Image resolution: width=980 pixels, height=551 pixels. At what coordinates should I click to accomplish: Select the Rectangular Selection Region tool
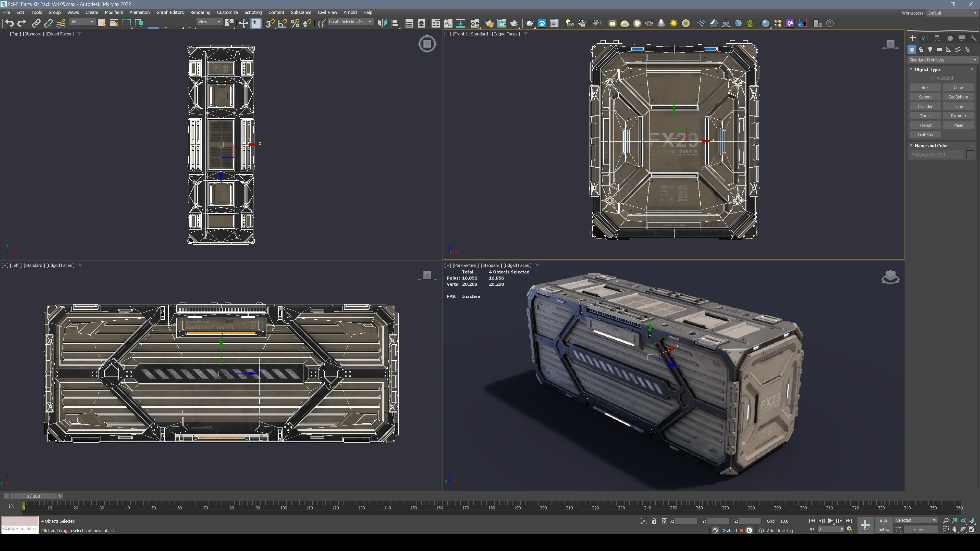click(126, 23)
